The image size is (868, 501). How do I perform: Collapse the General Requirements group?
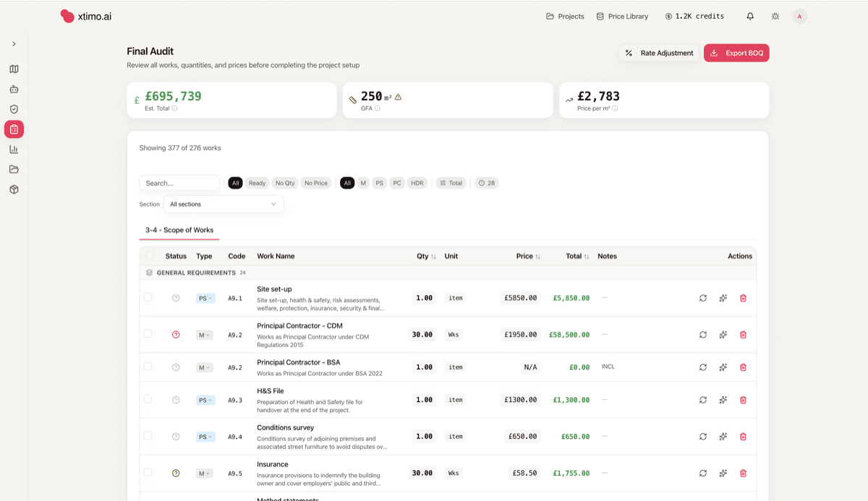coord(195,273)
